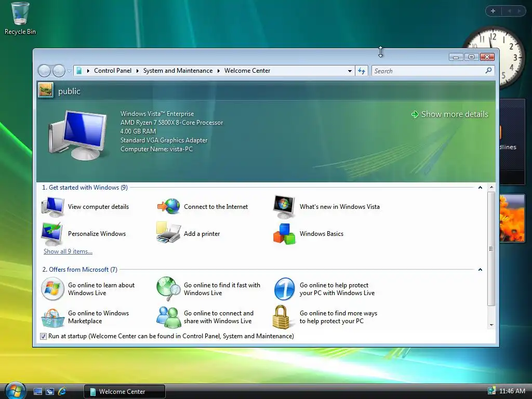
Task: Click the public user account picture
Action: click(46, 90)
